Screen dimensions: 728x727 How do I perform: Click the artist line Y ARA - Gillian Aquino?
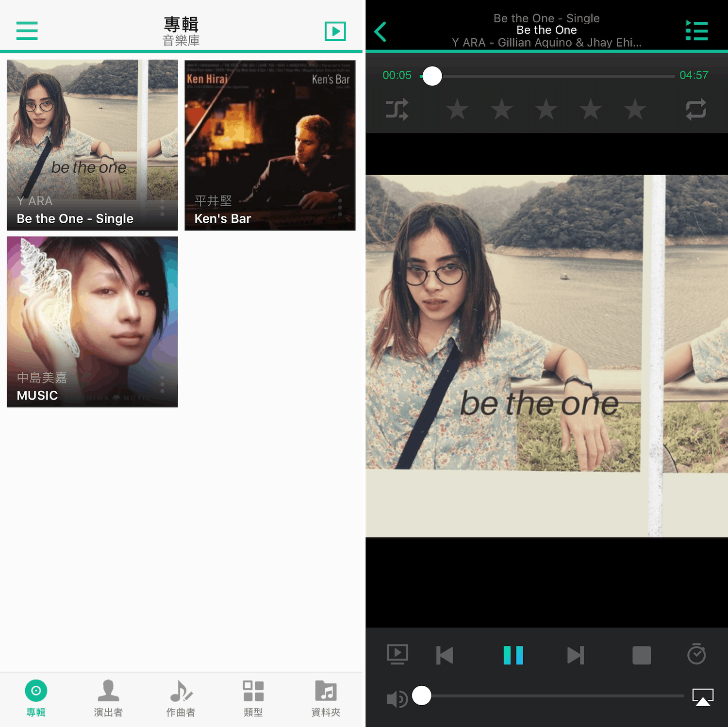[546, 43]
